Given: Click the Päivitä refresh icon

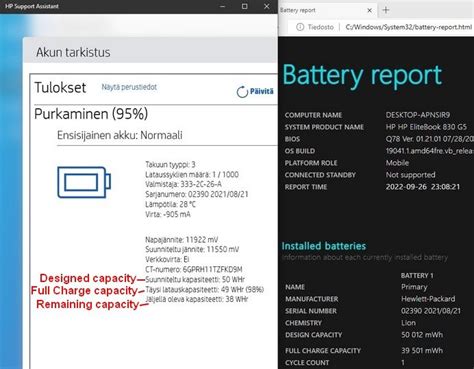Looking at the screenshot, I should coord(242,92).
